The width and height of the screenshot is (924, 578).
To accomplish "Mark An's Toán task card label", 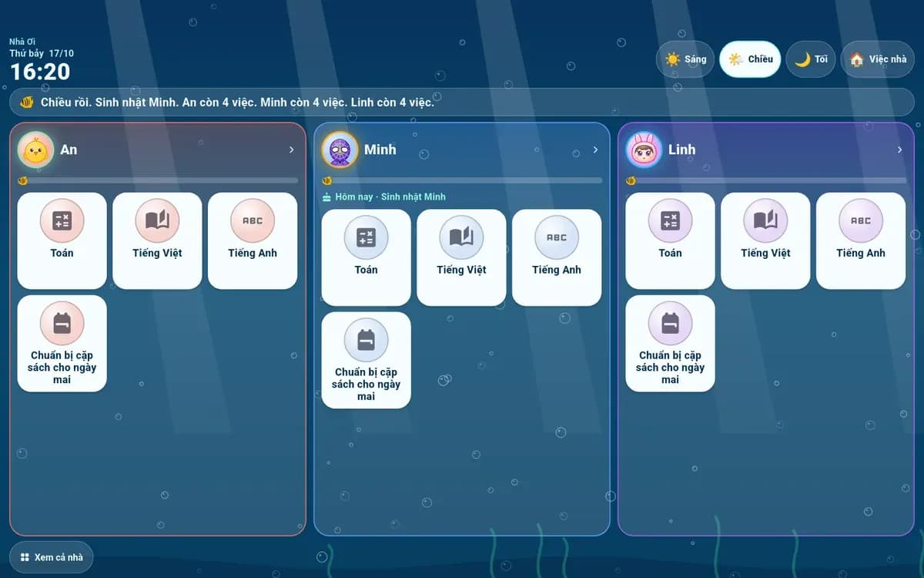I will [x=62, y=253].
